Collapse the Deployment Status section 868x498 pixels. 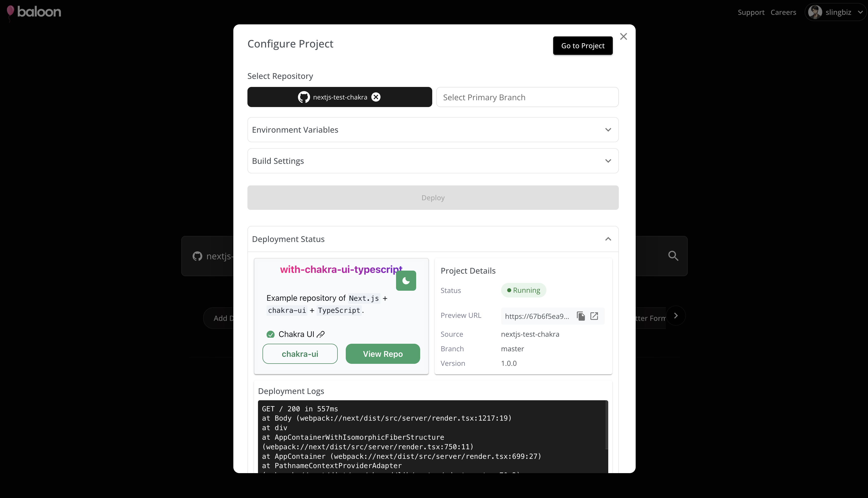608,239
